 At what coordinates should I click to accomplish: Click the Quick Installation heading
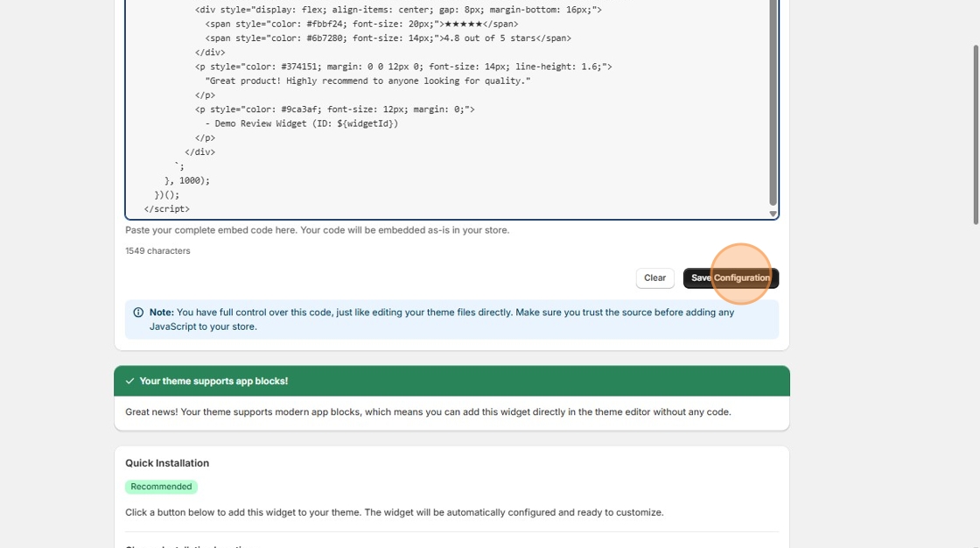coord(167,463)
